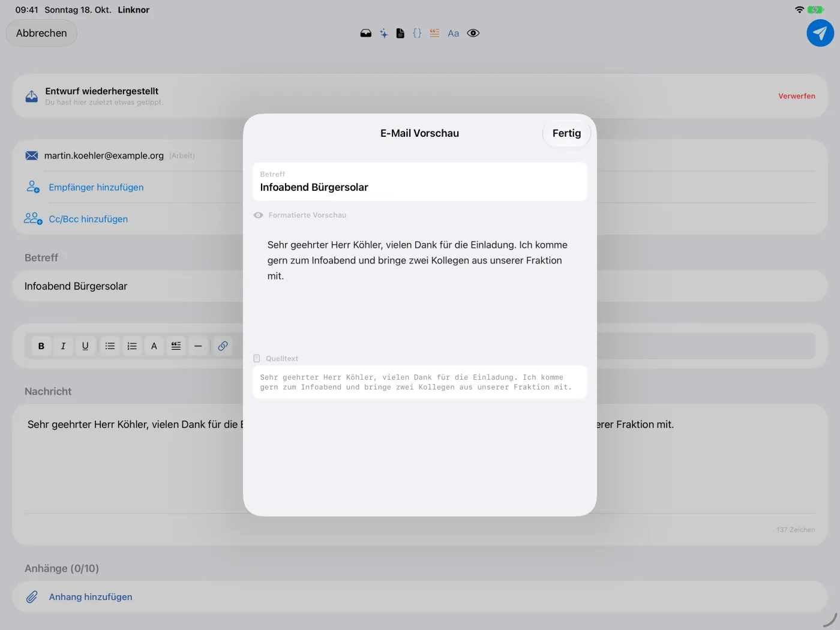Discard the restored draft via Verwerfen
Screen dimensions: 840x630
point(796,96)
